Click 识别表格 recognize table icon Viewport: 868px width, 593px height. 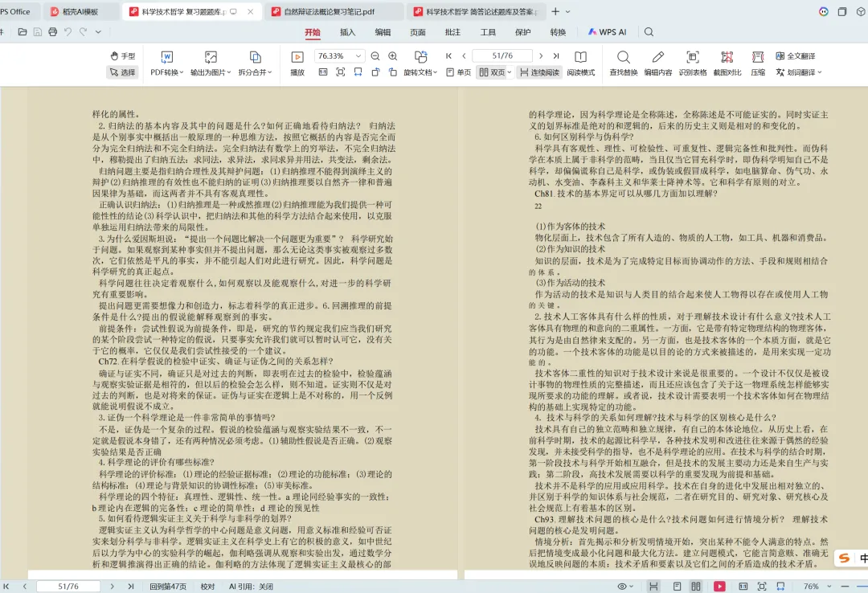[693, 63]
